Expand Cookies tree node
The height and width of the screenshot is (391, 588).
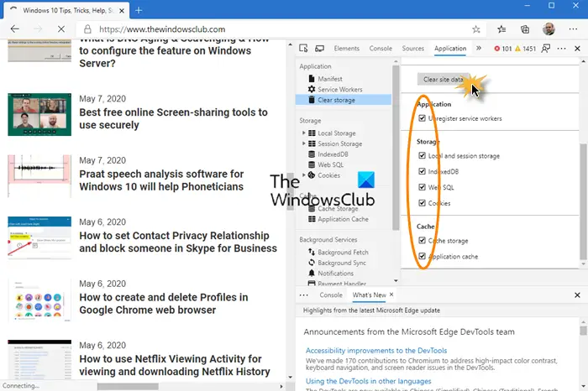click(303, 175)
